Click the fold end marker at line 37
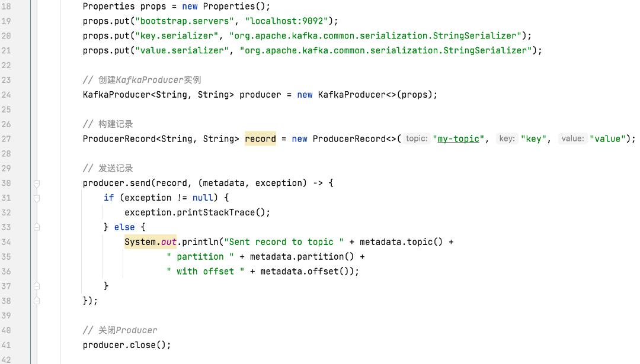This screenshot has height=364, width=640. (x=37, y=286)
